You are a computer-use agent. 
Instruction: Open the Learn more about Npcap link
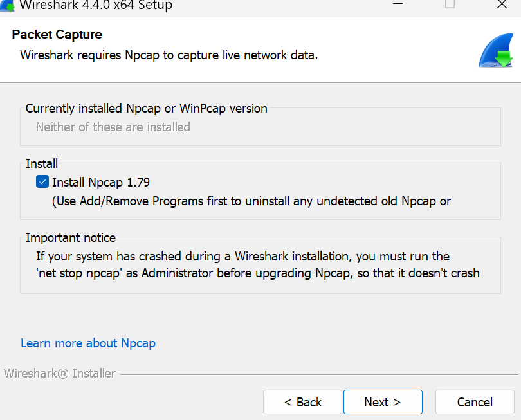88,343
